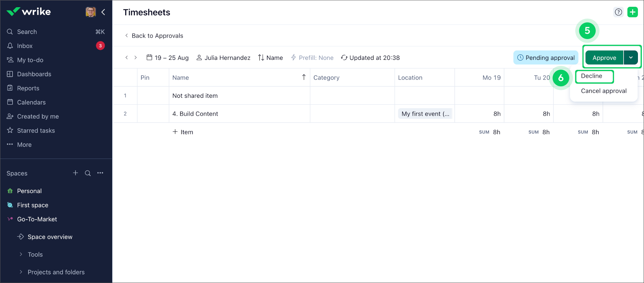Change sort by Name
Image resolution: width=644 pixels, height=283 pixels.
(x=270, y=58)
